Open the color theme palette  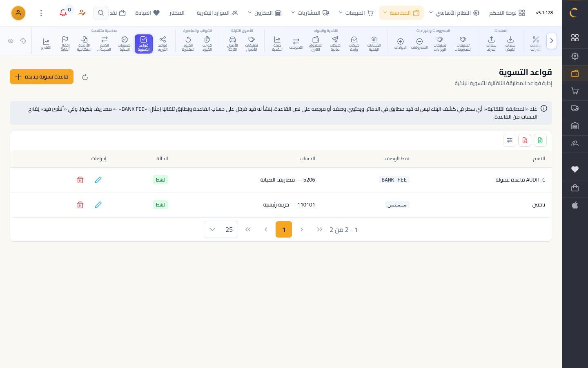[x=23, y=41]
